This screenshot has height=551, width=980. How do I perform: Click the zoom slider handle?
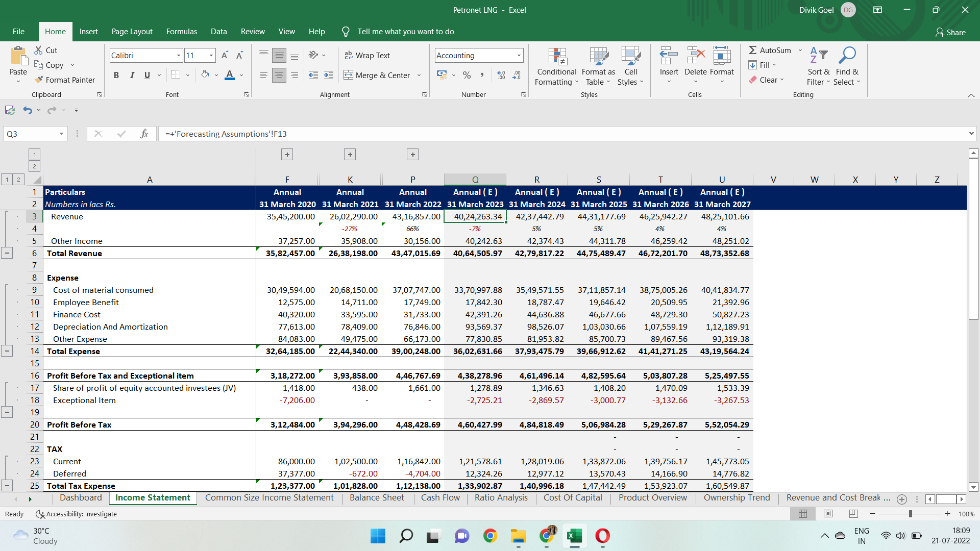pos(910,514)
